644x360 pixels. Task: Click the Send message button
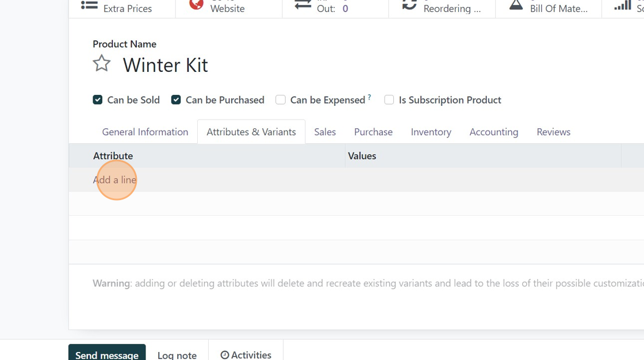[x=107, y=353]
